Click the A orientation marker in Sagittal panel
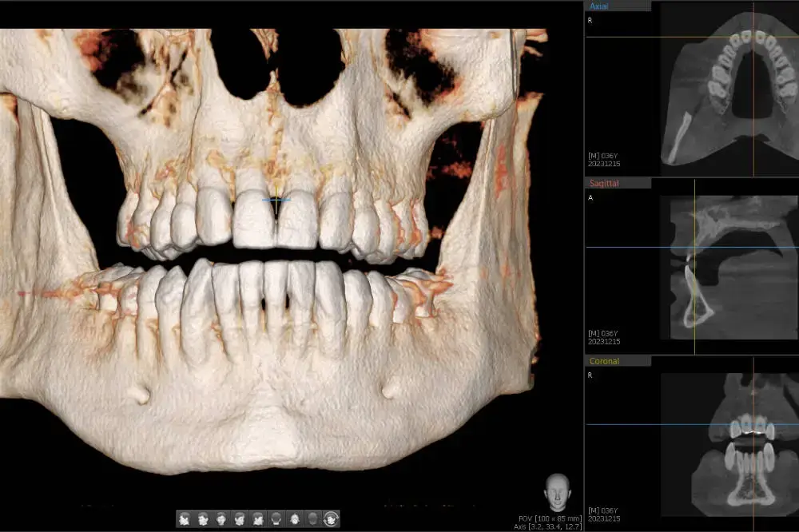This screenshot has height=532, width=799. point(590,198)
